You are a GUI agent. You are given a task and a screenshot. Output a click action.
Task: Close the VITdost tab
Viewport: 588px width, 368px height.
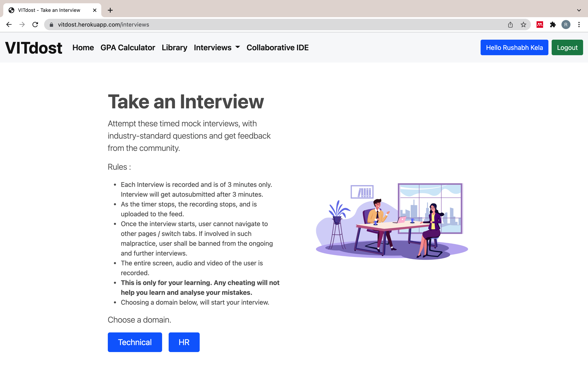click(95, 10)
